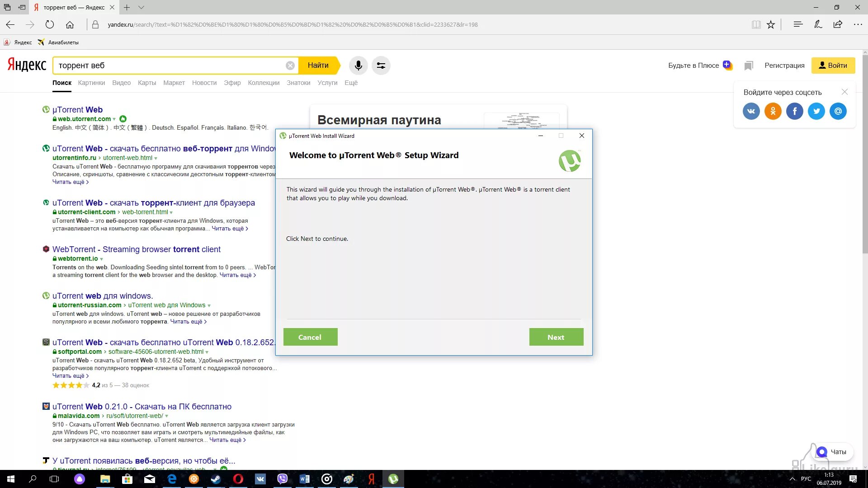Log in with Mail.ru @ icon
This screenshot has height=488, width=868.
pos(838,111)
